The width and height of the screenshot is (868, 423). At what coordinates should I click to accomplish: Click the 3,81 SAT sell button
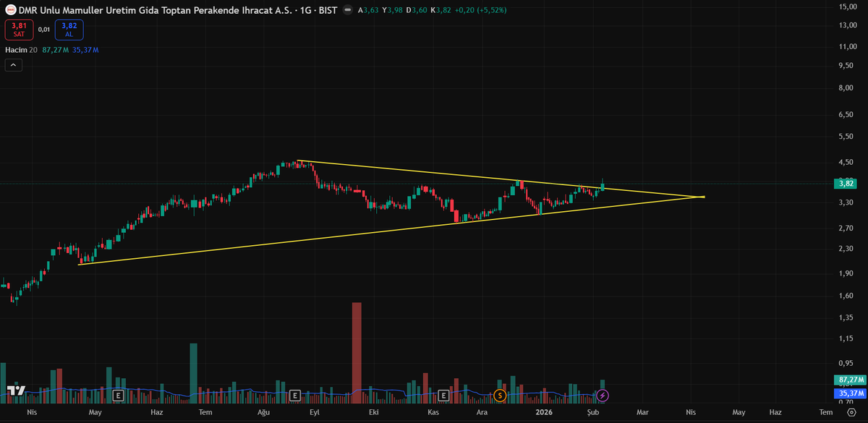[17, 30]
